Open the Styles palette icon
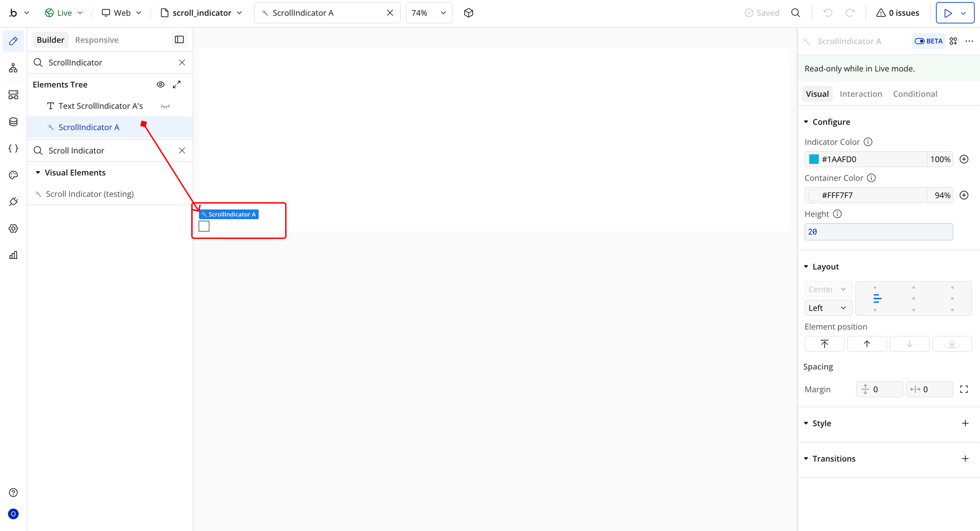This screenshot has height=531, width=980. coord(13,175)
